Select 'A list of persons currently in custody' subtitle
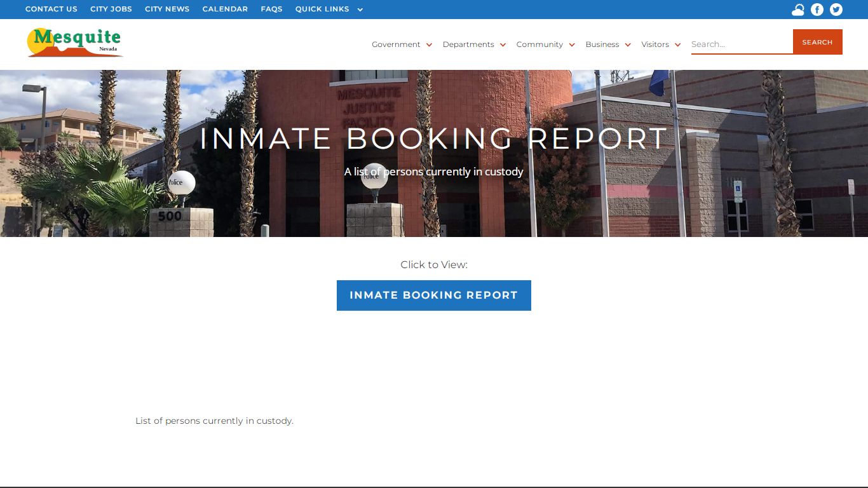This screenshot has height=488, width=868. 434,172
